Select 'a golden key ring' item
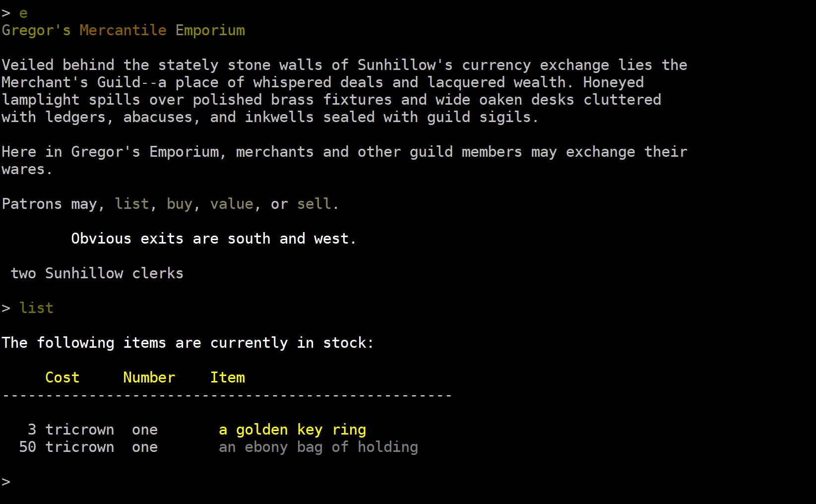The width and height of the screenshot is (816, 504). (x=293, y=430)
